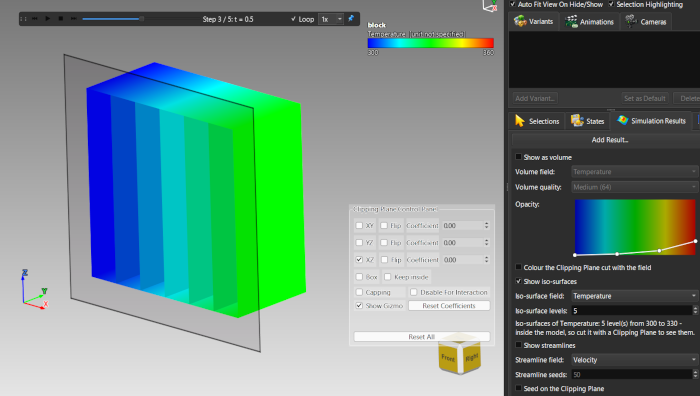Adjust the XZ coefficient spinner arrows
This screenshot has height=396, width=700.
[x=487, y=259]
